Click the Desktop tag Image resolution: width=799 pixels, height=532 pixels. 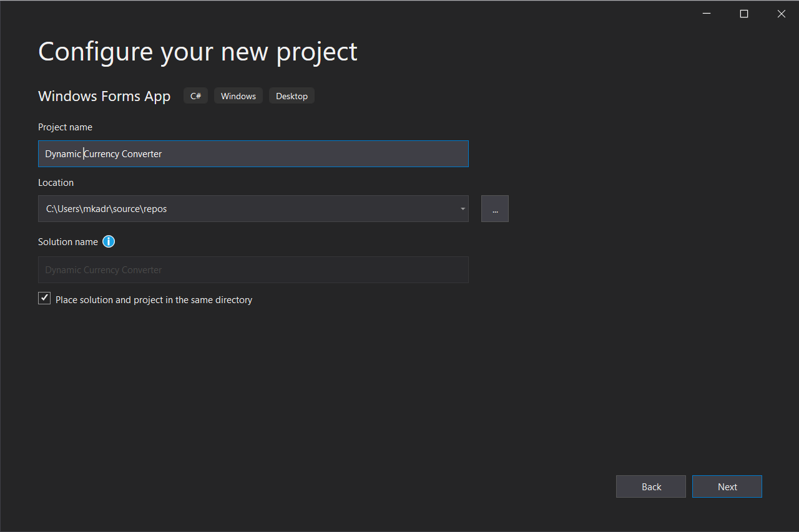(x=292, y=96)
